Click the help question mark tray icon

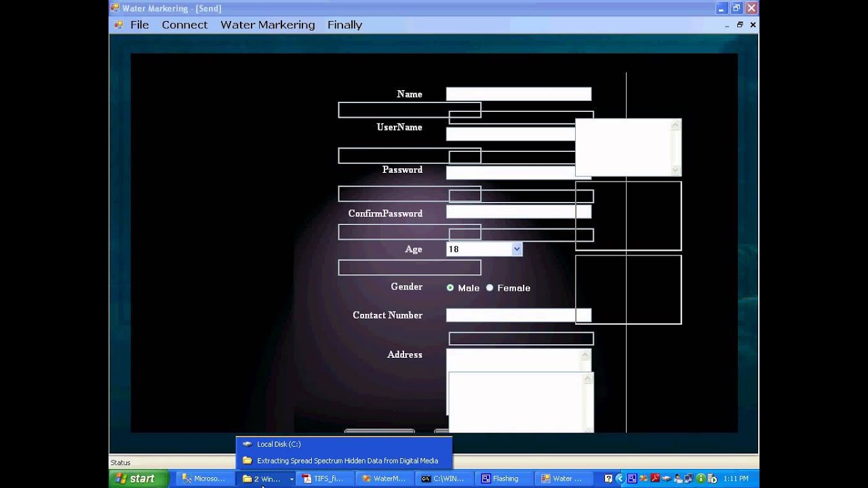point(608,479)
